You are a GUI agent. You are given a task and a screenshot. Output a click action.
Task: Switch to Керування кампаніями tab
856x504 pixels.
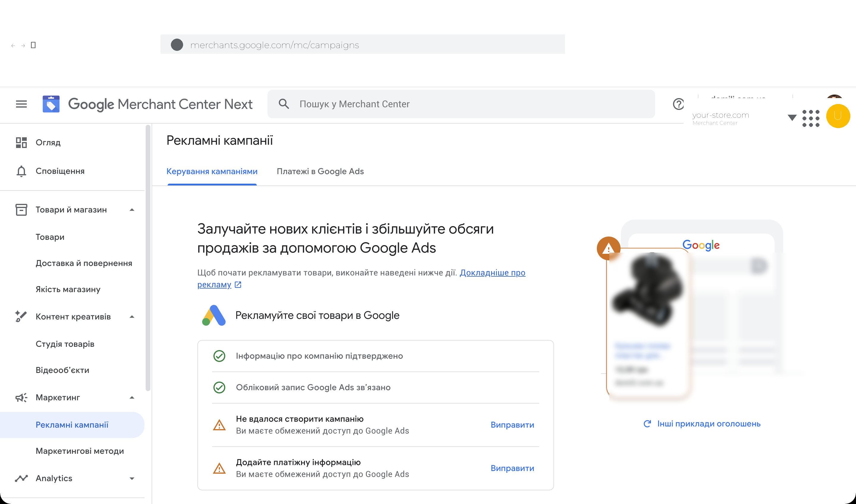[x=212, y=171]
